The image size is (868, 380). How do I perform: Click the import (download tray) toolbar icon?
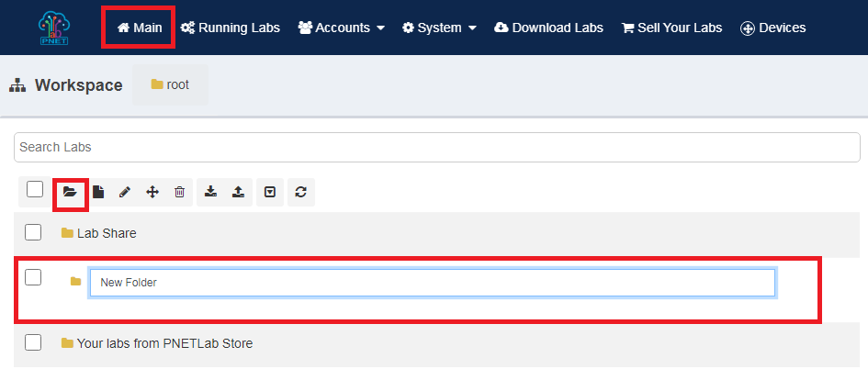click(x=210, y=192)
